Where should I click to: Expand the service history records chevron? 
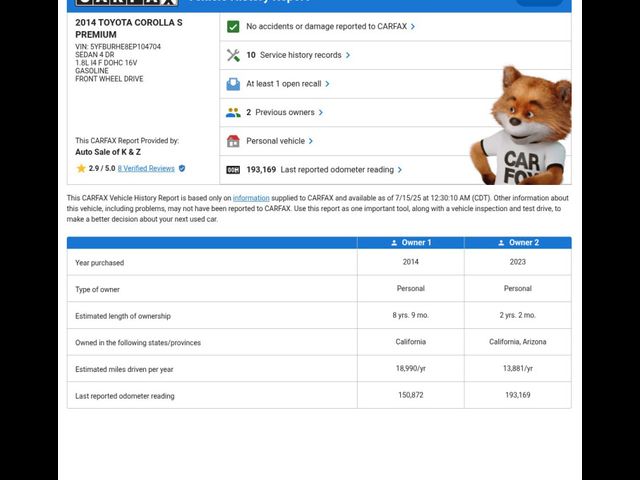click(348, 55)
